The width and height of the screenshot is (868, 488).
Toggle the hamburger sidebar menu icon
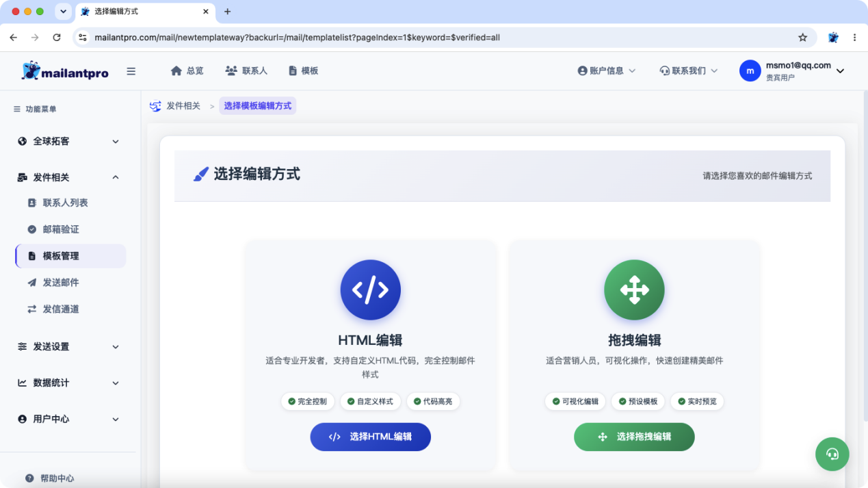131,71
